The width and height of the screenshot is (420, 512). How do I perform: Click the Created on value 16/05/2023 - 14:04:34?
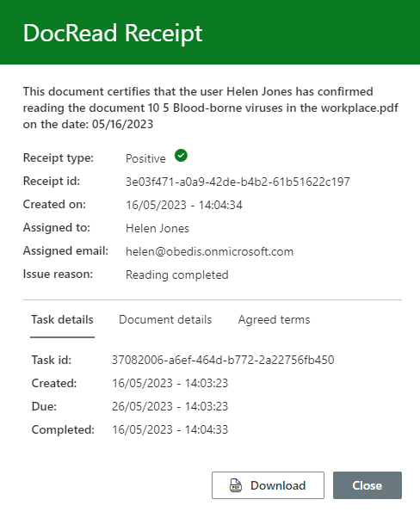pyautogui.click(x=184, y=205)
